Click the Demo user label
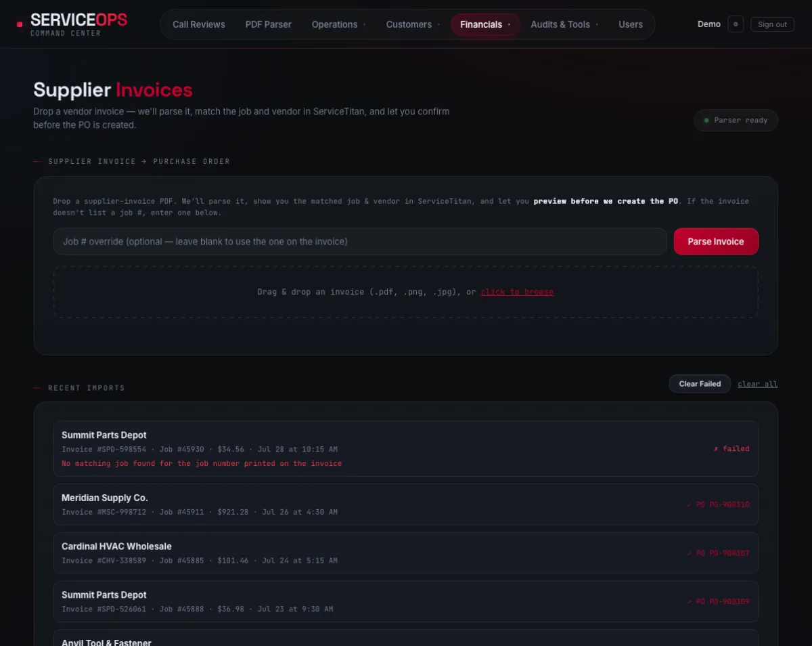 click(x=709, y=24)
